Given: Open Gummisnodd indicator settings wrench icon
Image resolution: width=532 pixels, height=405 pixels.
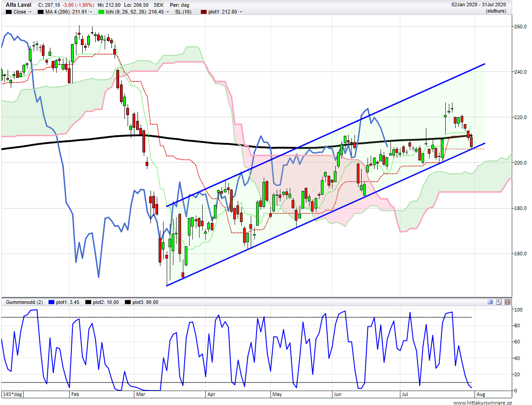Looking at the screenshot, I should 499,302.
